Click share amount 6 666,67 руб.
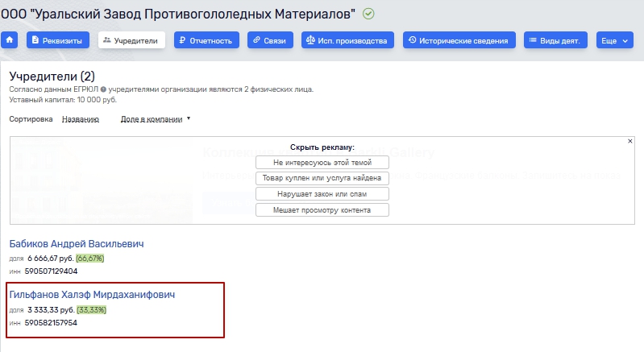The image size is (644, 352). (51, 259)
